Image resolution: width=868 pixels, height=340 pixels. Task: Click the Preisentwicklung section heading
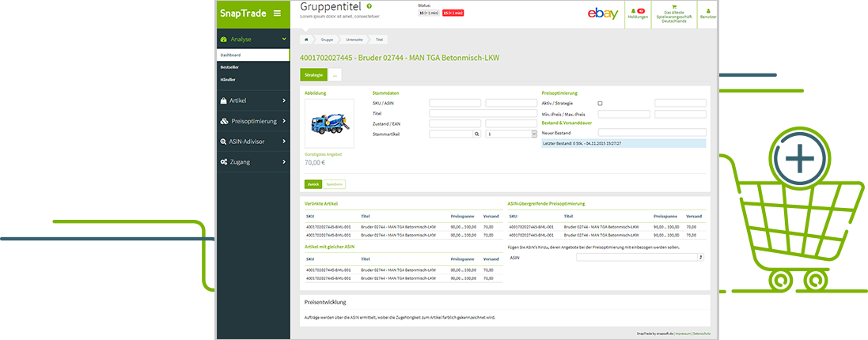[x=325, y=302]
